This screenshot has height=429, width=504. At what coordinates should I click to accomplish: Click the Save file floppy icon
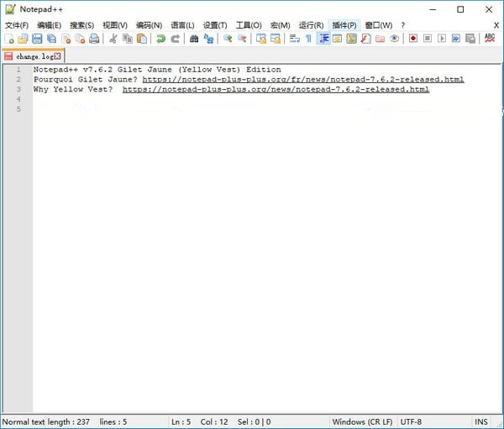click(x=37, y=39)
